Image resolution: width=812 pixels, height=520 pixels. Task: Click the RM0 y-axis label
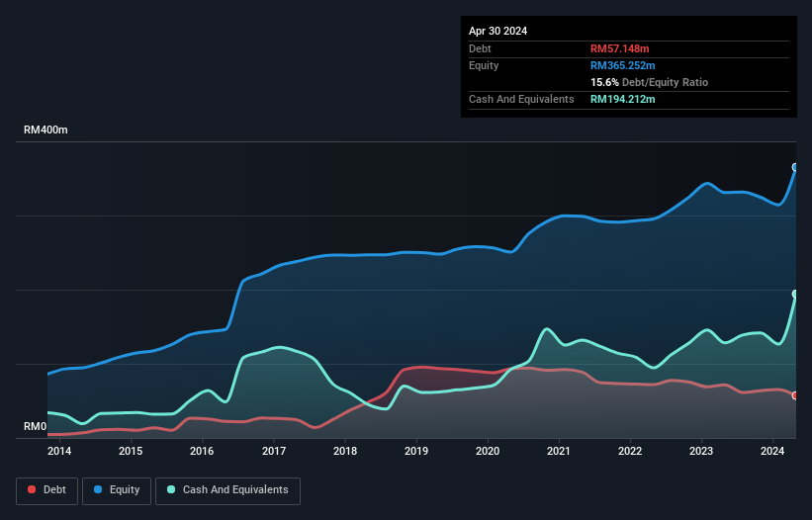click(x=36, y=426)
